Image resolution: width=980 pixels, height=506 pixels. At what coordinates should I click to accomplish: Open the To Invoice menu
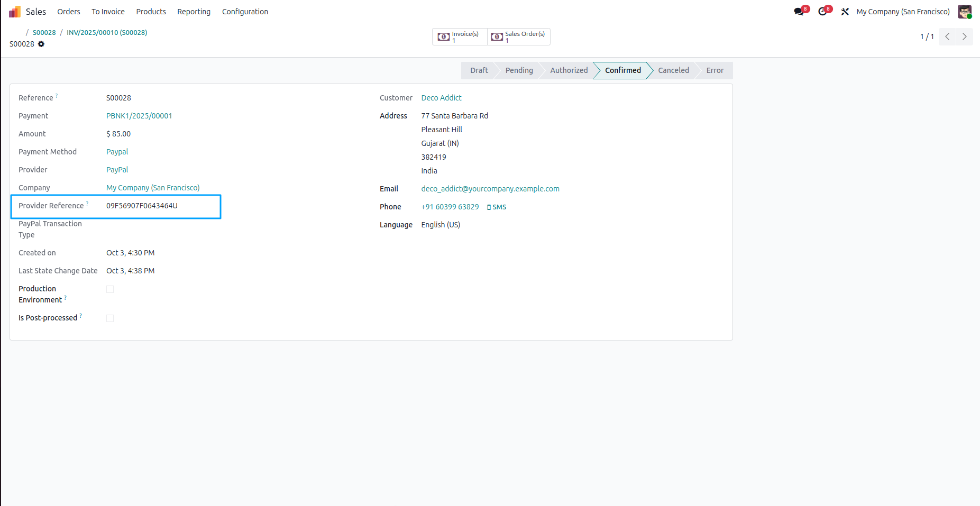tap(108, 12)
